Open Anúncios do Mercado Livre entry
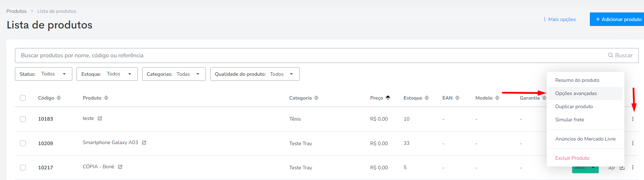644x180 pixels. coord(585,139)
